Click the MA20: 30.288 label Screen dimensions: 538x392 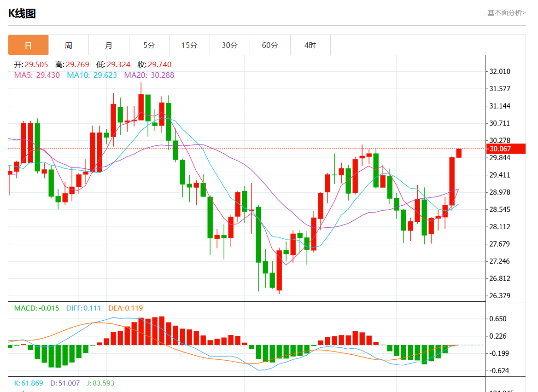(149, 75)
